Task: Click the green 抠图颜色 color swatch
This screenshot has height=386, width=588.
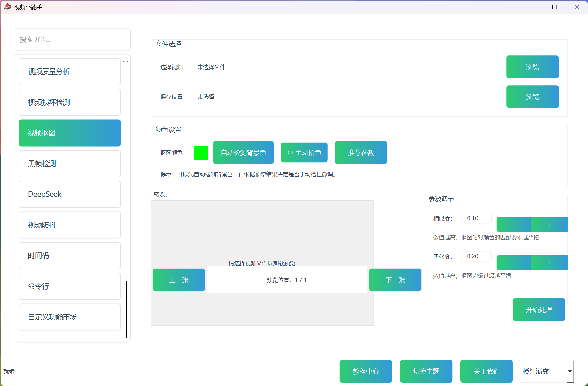Action: pos(201,152)
